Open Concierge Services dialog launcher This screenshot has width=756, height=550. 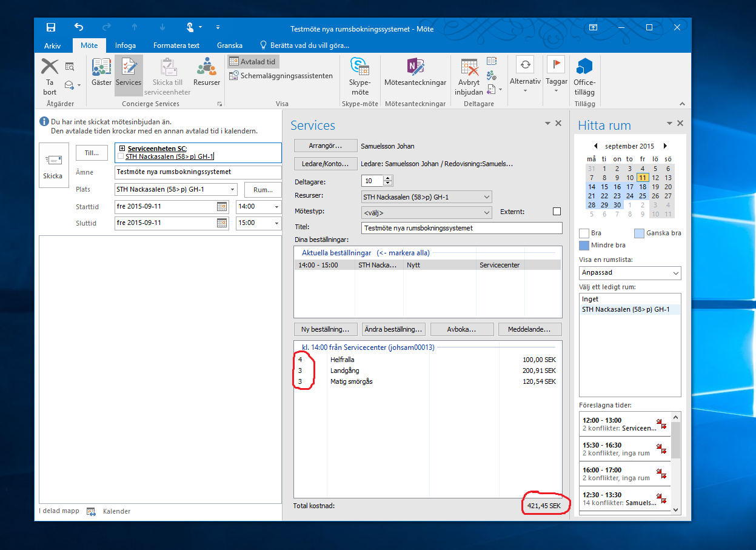220,104
